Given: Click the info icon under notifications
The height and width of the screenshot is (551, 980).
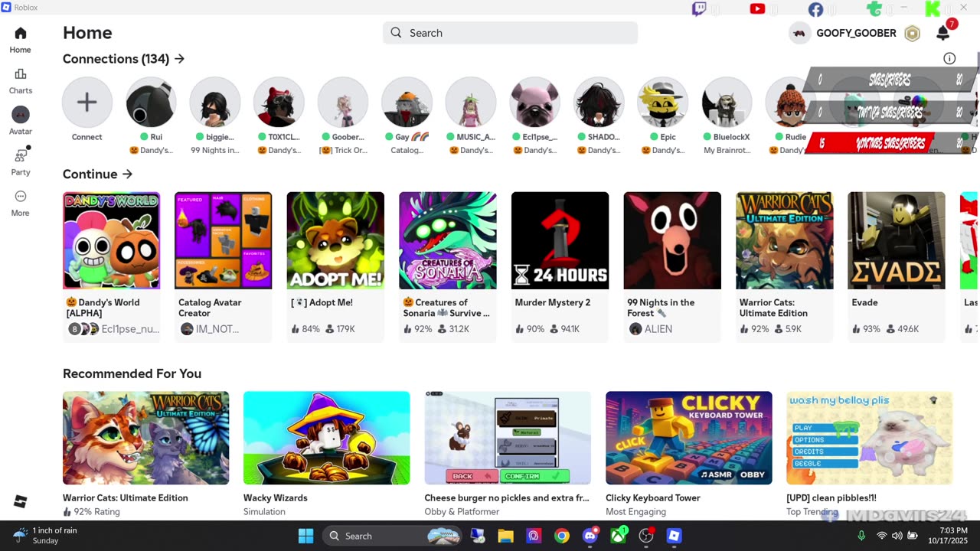Looking at the screenshot, I should click(x=949, y=59).
